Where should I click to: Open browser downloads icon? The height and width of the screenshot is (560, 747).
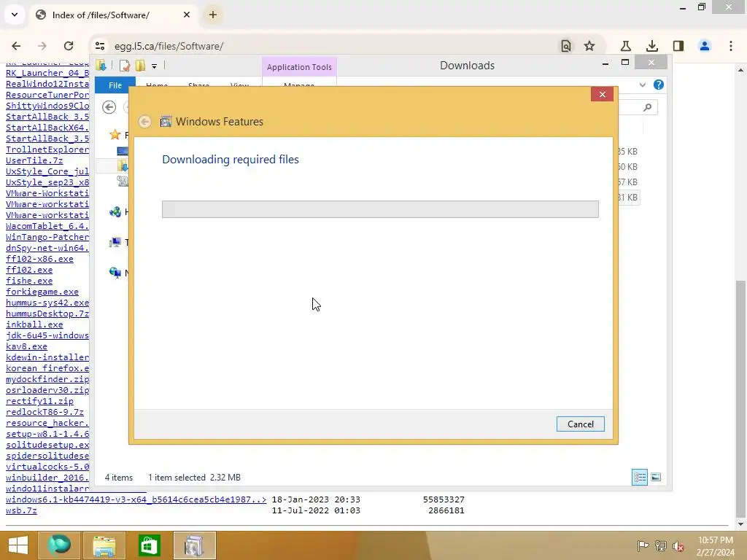point(651,46)
